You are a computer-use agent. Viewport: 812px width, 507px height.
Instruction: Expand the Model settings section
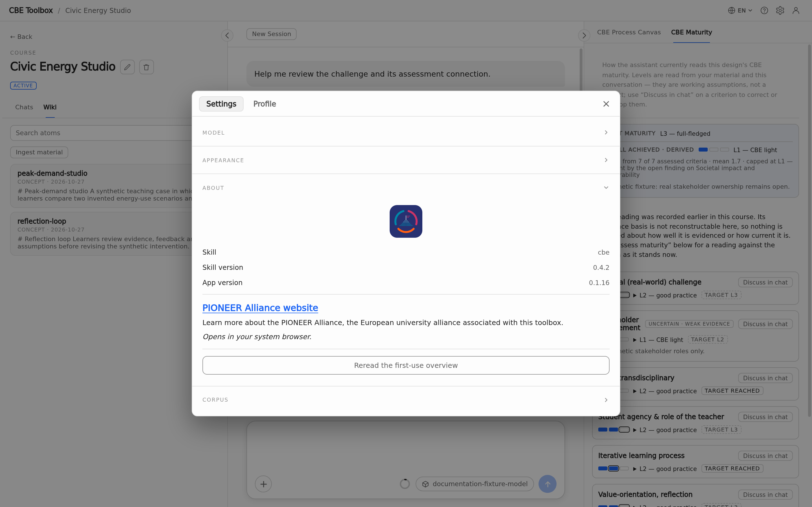click(x=406, y=132)
